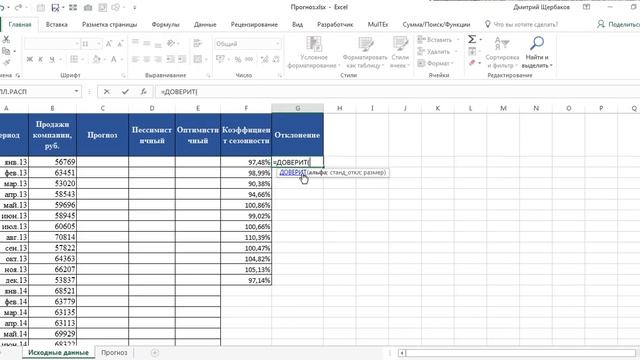Open the font name dropdown
The width and height of the screenshot is (640, 360).
pos(76,44)
